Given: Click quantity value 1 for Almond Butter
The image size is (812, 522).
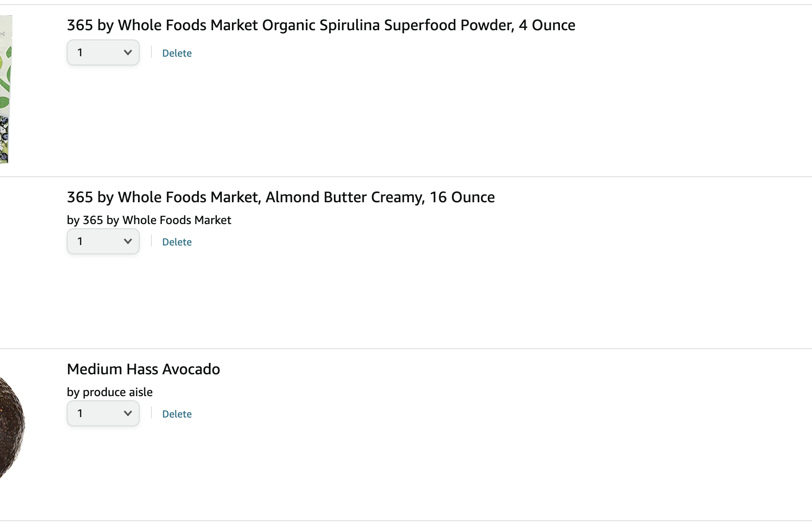Looking at the screenshot, I should coord(80,241).
